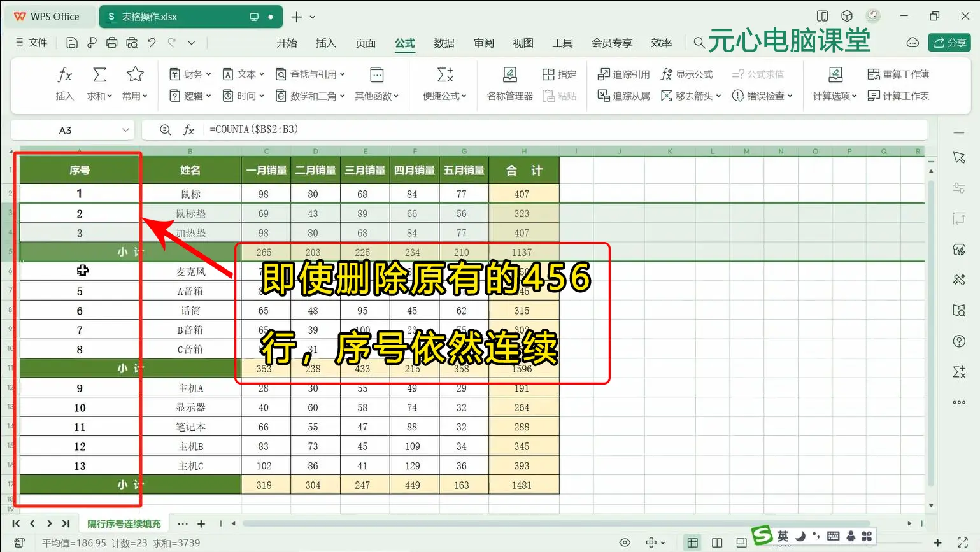
Task: Click the print preview icon
Action: click(132, 43)
